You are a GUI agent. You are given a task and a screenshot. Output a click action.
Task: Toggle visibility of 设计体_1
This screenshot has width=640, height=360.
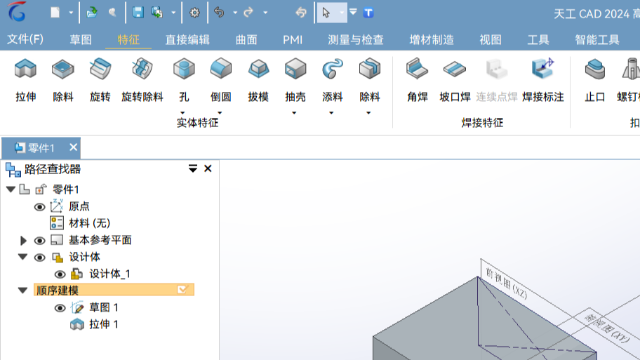click(60, 274)
